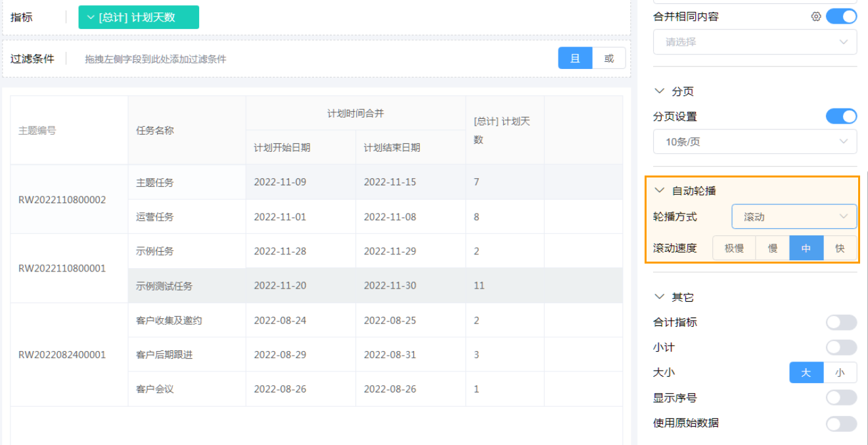Enable the 合计指标 switch

[841, 322]
